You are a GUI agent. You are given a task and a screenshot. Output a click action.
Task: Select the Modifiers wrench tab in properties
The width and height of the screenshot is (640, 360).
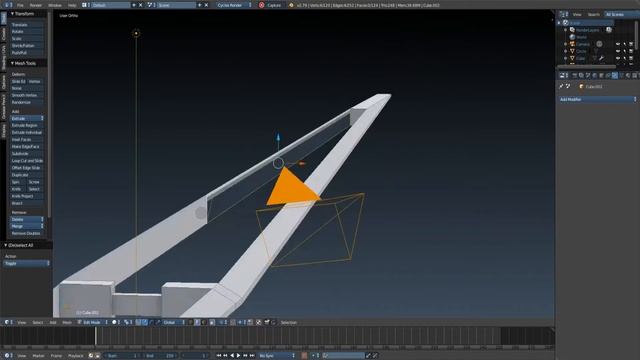(615, 76)
